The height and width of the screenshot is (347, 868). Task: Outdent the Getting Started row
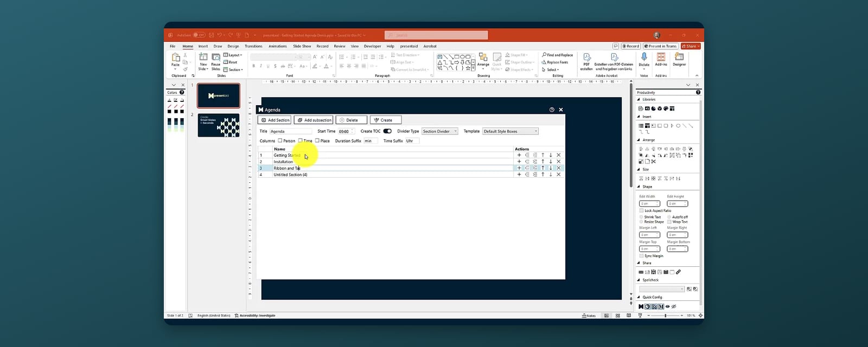(x=527, y=155)
